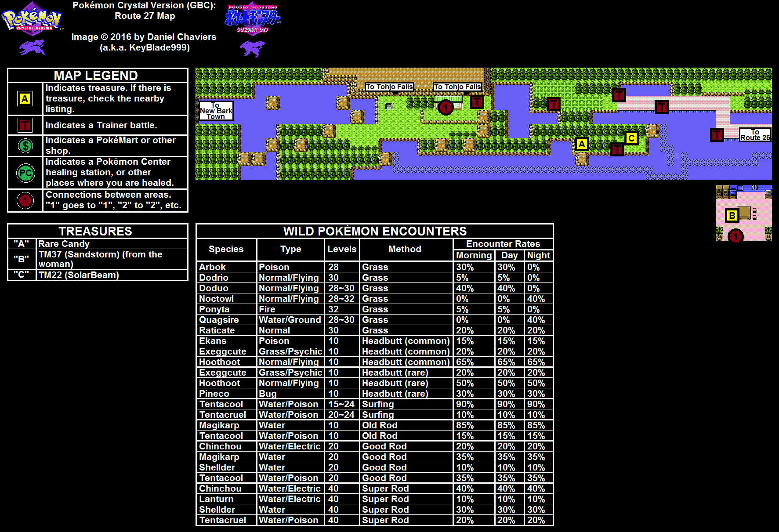The image size is (779, 532).
Task: Click connection marker 1 on the Route 27 map
Action: [x=446, y=107]
